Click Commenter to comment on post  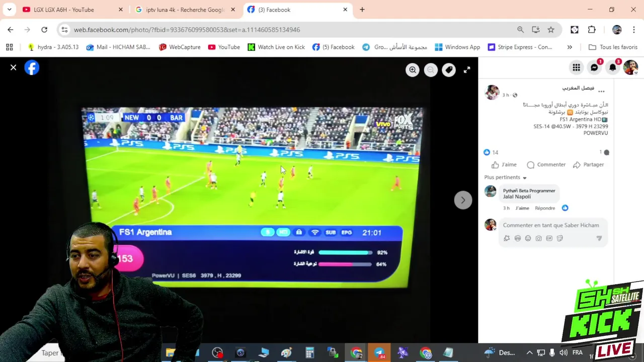pyautogui.click(x=546, y=164)
